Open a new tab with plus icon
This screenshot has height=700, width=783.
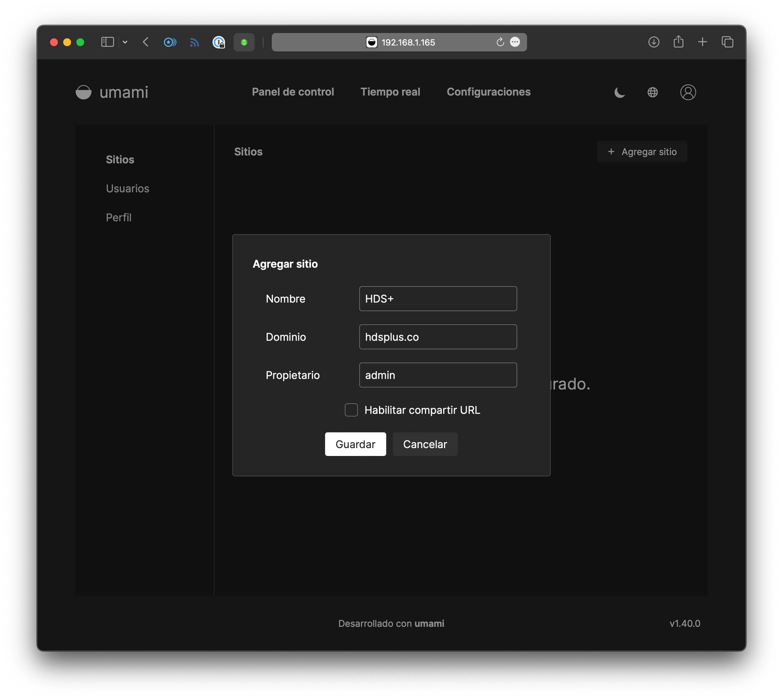(x=703, y=42)
